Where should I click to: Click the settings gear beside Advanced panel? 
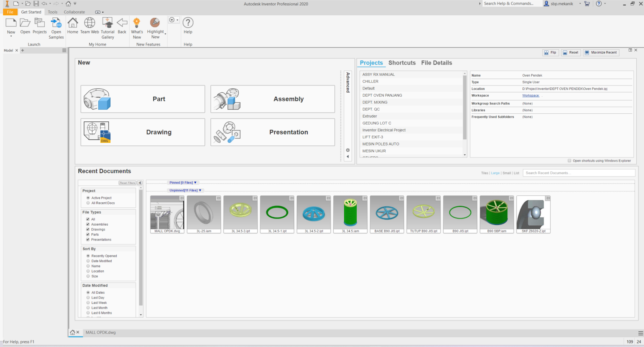(348, 150)
